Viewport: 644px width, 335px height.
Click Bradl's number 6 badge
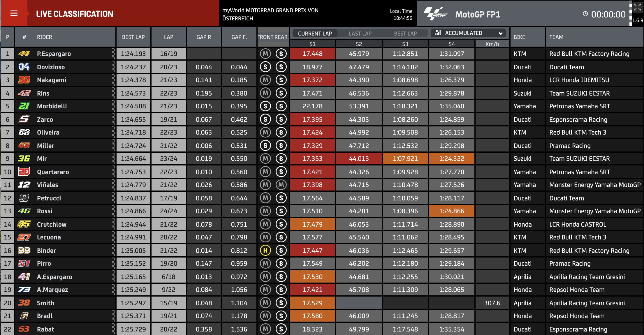point(24,316)
